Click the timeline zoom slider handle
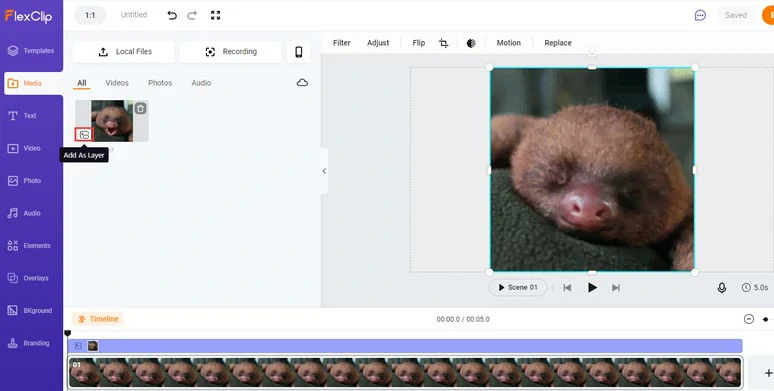The image size is (774, 391). [765, 319]
